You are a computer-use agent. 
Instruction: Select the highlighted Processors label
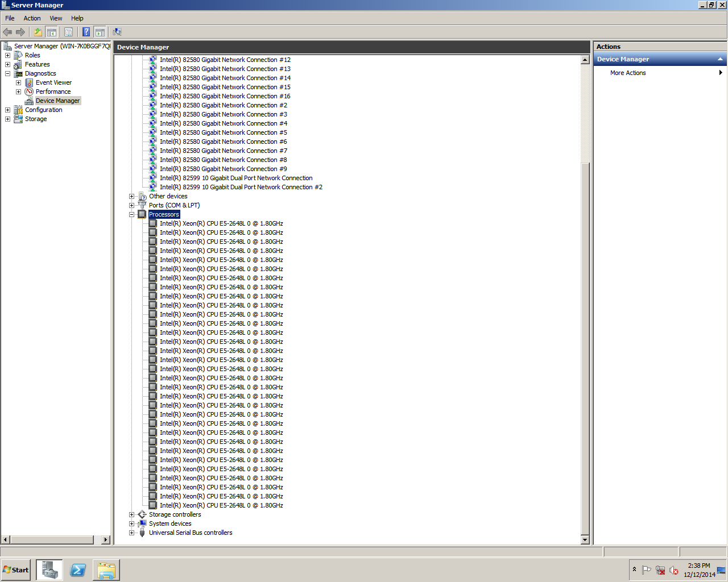(164, 214)
